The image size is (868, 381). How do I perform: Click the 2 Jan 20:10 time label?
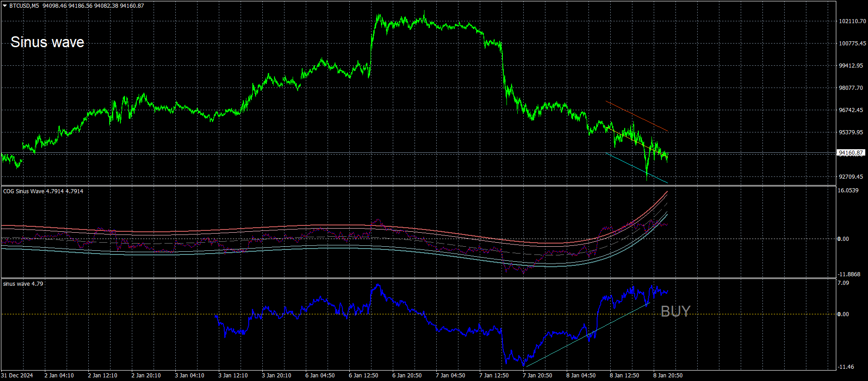point(146,376)
